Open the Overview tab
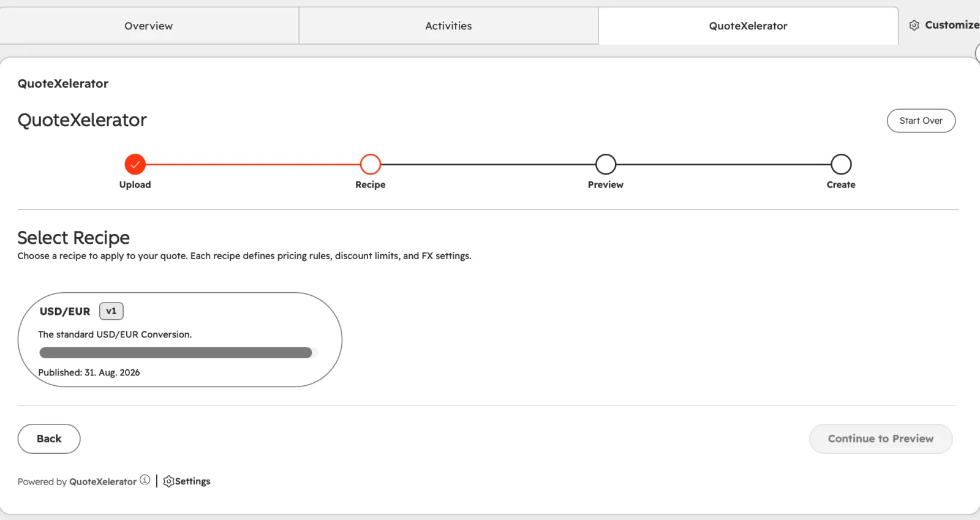Viewport: 980px width, 520px height. (149, 26)
